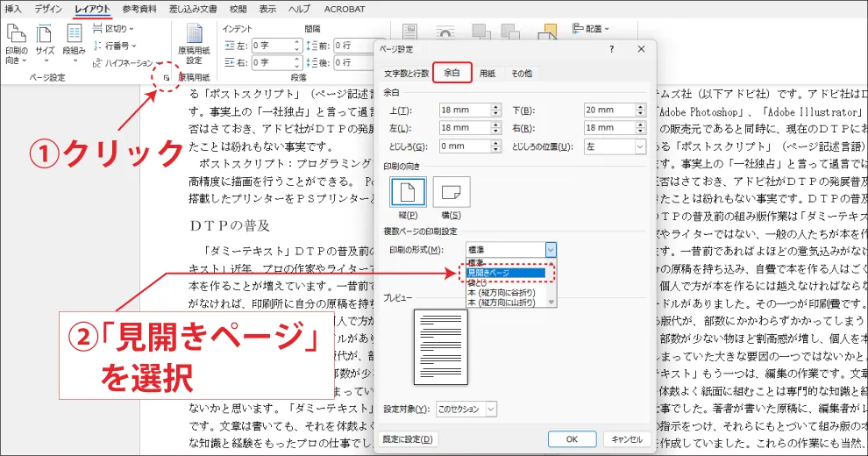
Task: Click the spacing 後 field
Action: coord(353,62)
